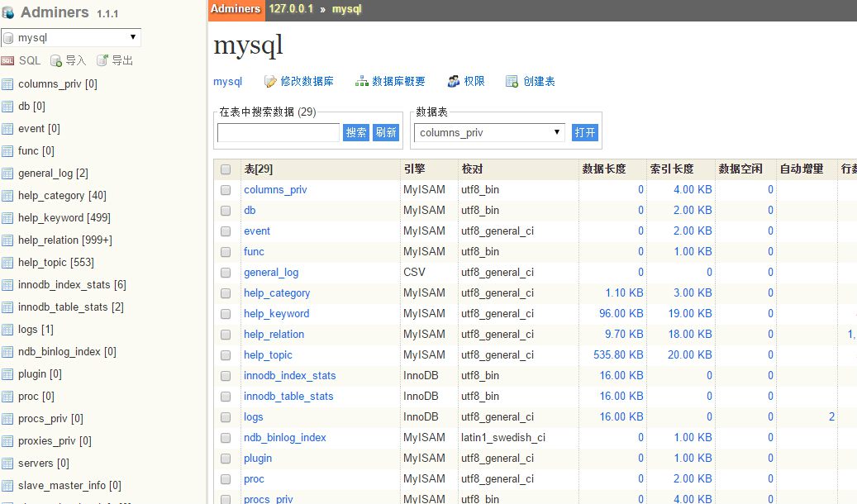Open the 权限 (privileges) link
This screenshot has height=504, width=857.
coord(474,82)
